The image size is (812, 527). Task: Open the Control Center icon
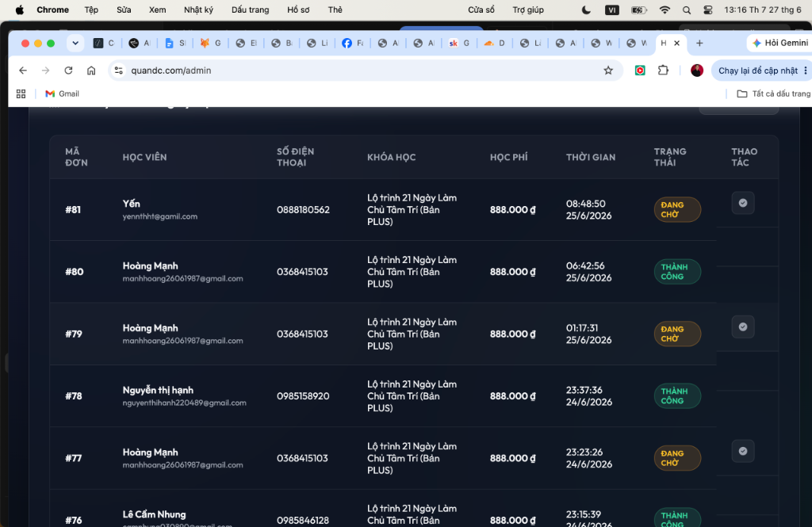708,10
